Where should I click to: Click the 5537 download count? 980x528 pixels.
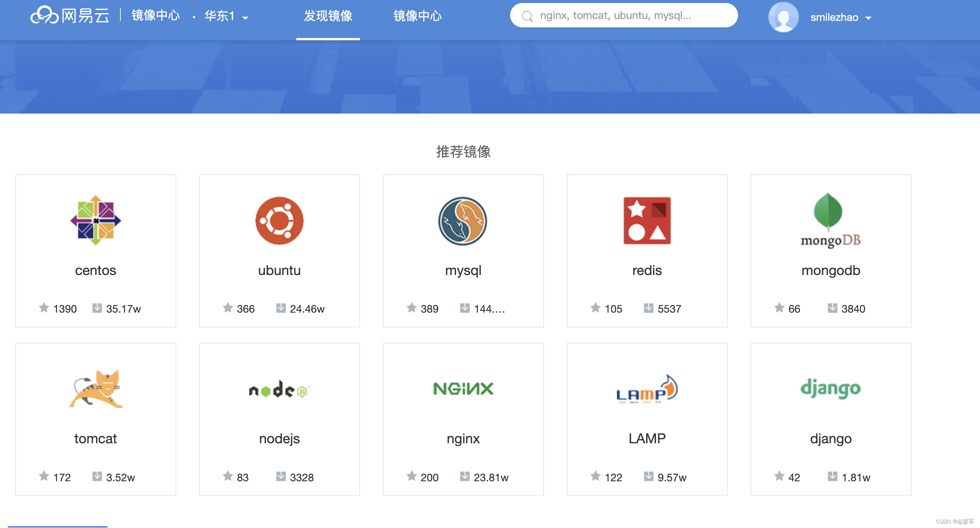(669, 309)
